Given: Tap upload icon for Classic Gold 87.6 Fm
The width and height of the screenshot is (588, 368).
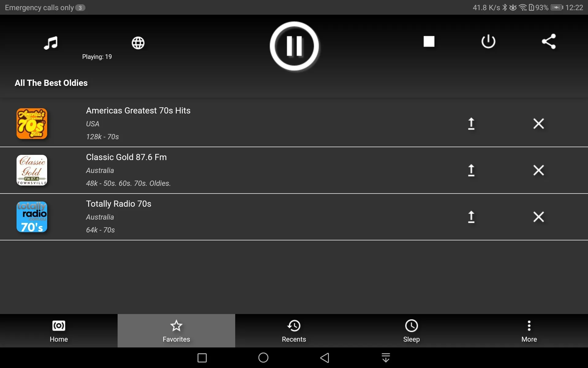Looking at the screenshot, I should click(471, 170).
